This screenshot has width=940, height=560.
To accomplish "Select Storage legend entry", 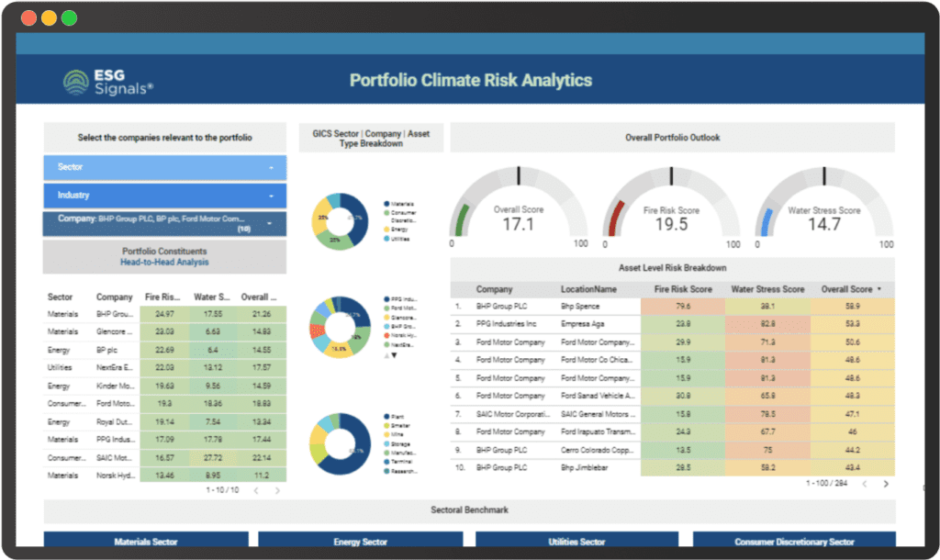I will (x=397, y=443).
